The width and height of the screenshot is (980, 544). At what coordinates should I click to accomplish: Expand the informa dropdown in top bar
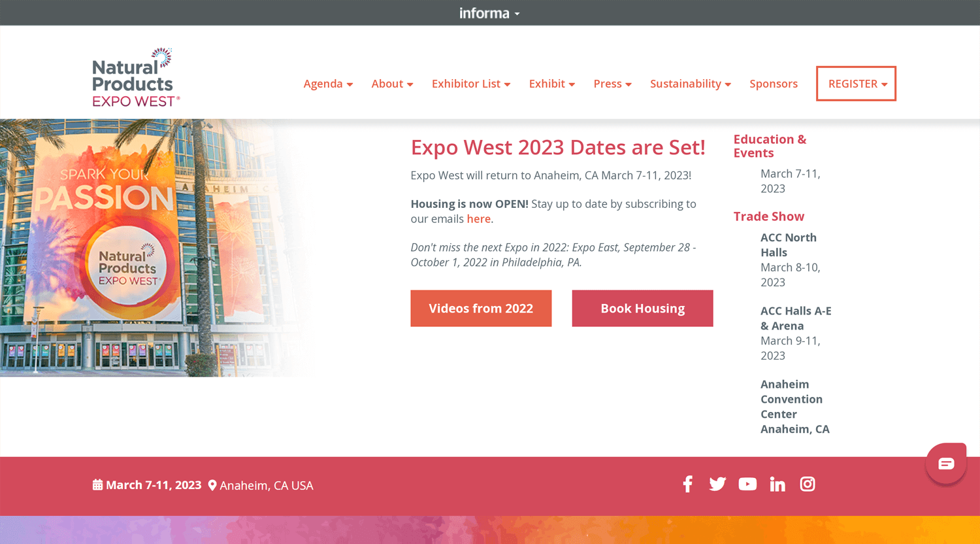point(489,13)
